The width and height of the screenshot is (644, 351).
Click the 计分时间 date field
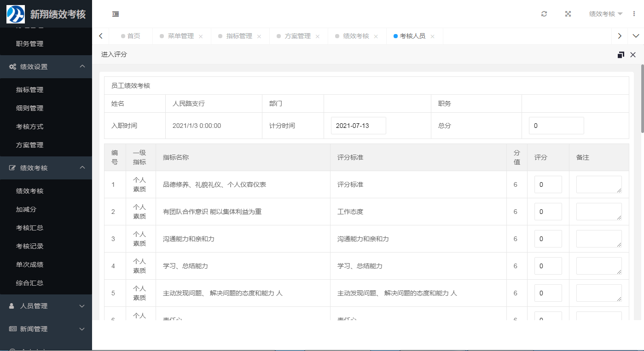[x=358, y=126]
